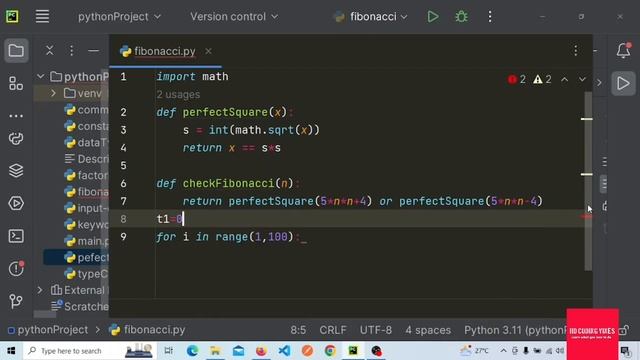The width and height of the screenshot is (640, 360).
Task: Select the venv folder in project tree
Action: [83, 93]
